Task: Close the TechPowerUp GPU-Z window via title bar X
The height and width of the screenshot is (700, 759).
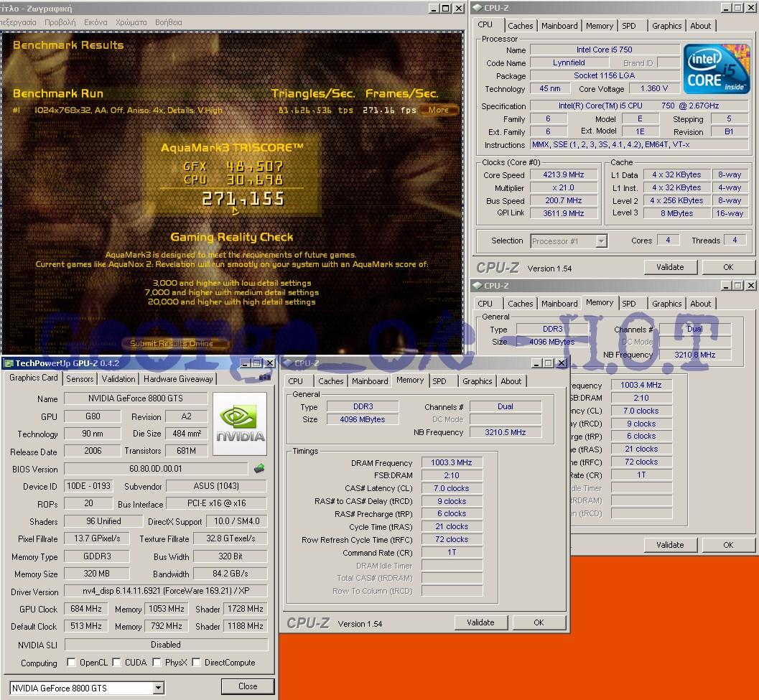Action: click(x=270, y=363)
